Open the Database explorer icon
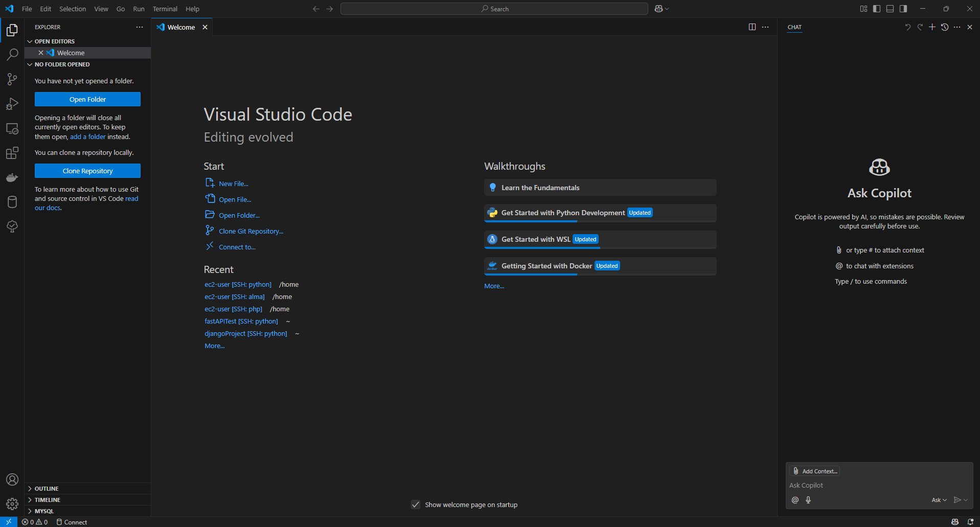This screenshot has width=980, height=527. coord(12,202)
